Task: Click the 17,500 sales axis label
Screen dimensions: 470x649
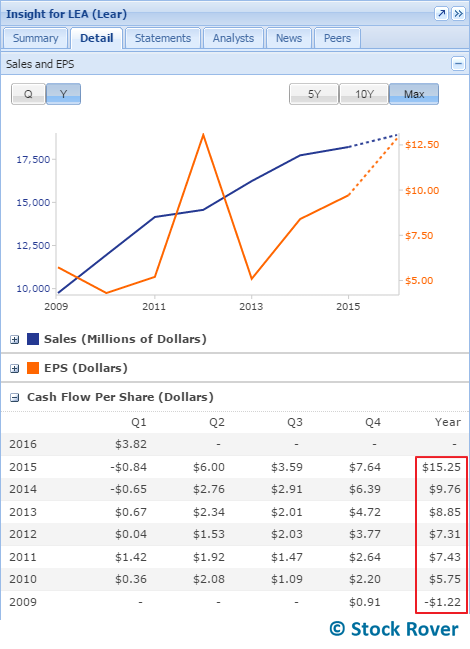Action: (x=33, y=159)
